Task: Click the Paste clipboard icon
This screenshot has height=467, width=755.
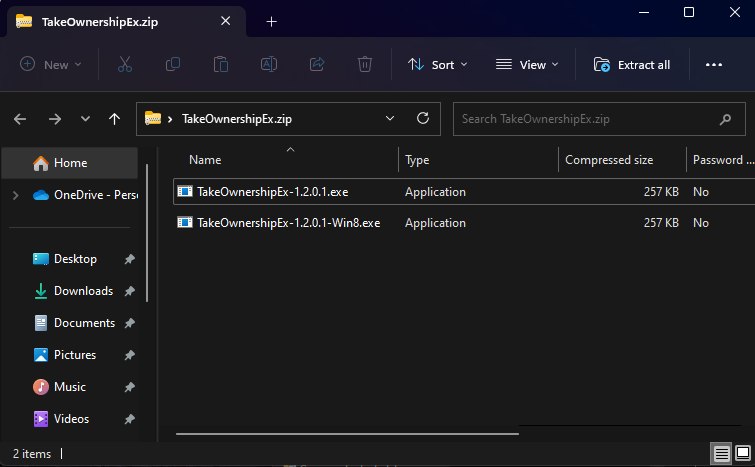Action: [221, 64]
